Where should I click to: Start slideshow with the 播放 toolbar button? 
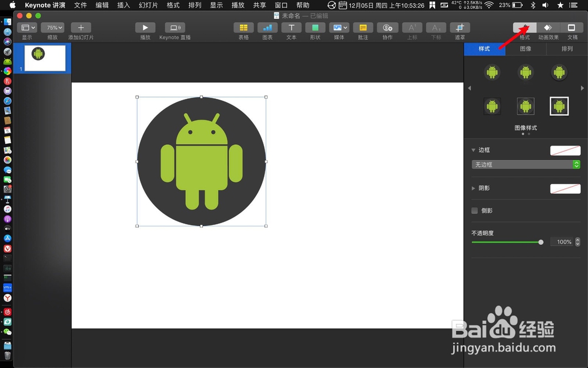[x=145, y=28]
